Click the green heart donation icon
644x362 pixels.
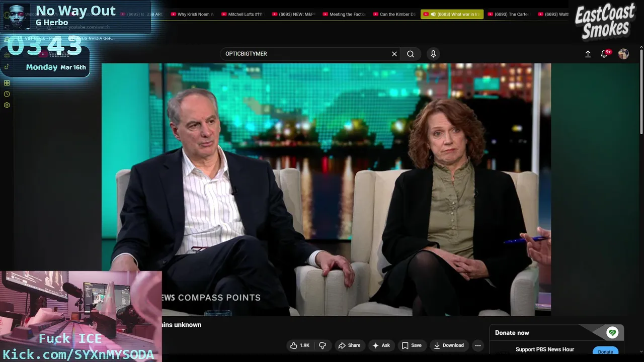(x=612, y=332)
